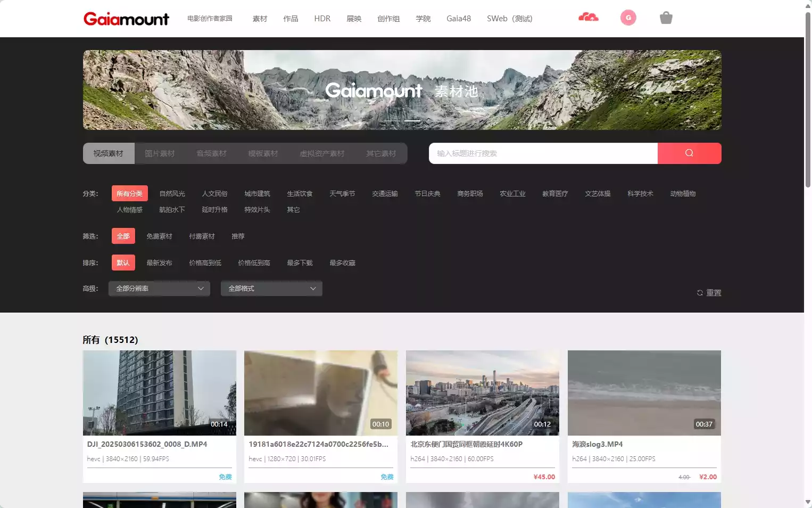Filter by the 科学技术 category

pos(641,193)
